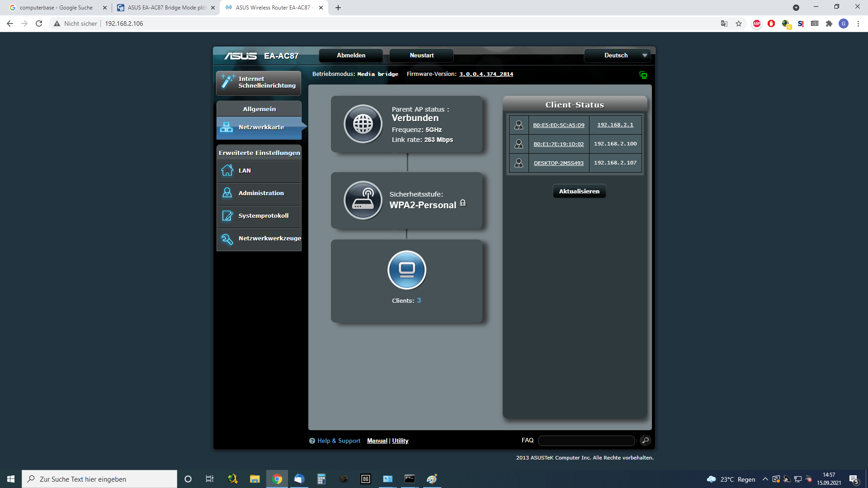This screenshot has height=488, width=868.
Task: Click the FAQ search input field
Action: pyautogui.click(x=586, y=441)
